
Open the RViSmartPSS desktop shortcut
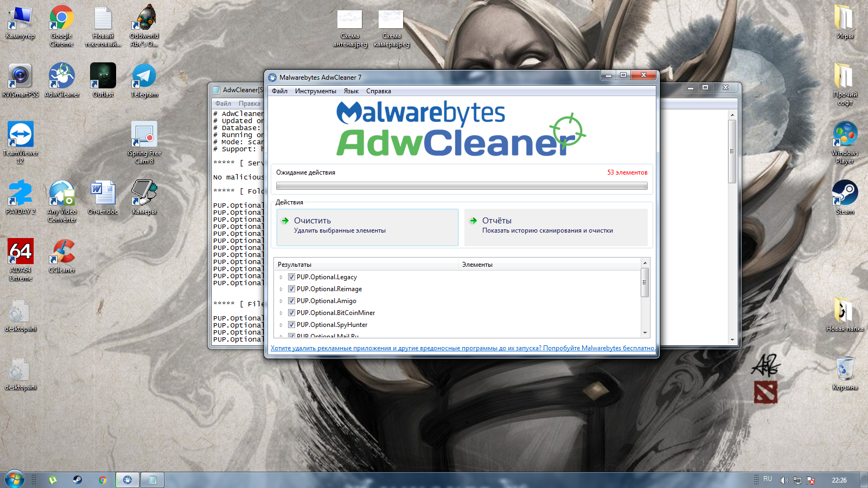(21, 80)
